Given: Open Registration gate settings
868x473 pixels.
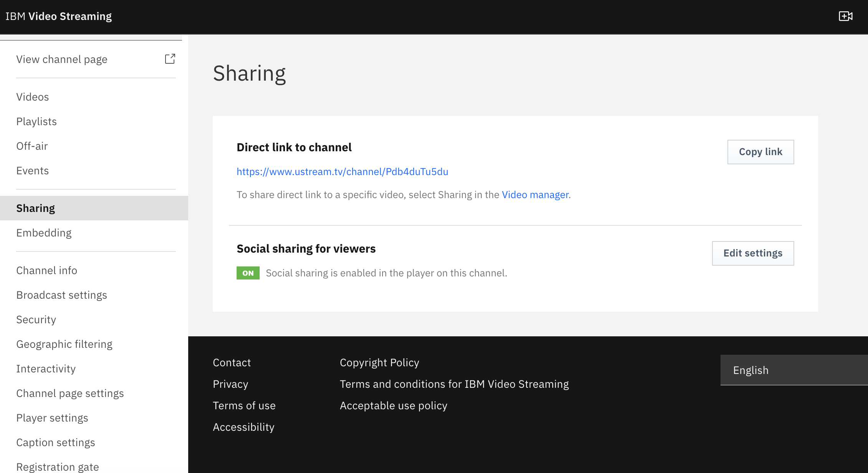Looking at the screenshot, I should (58, 467).
